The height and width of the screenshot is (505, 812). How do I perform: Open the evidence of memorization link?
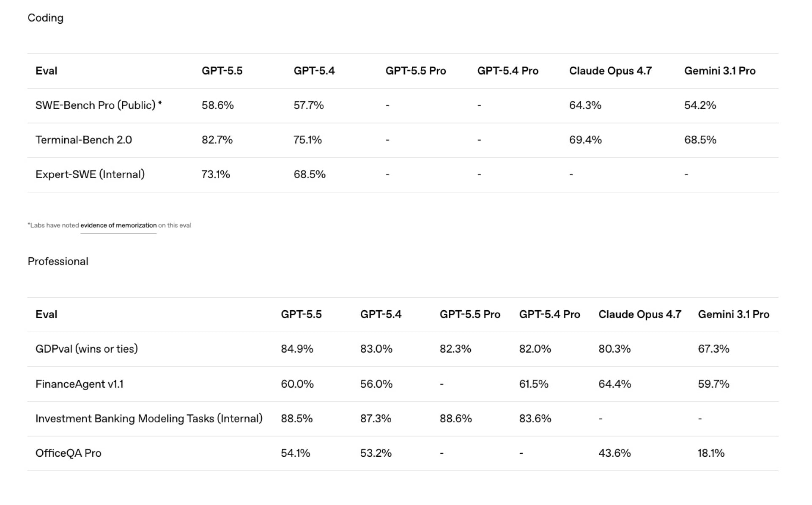coord(118,225)
